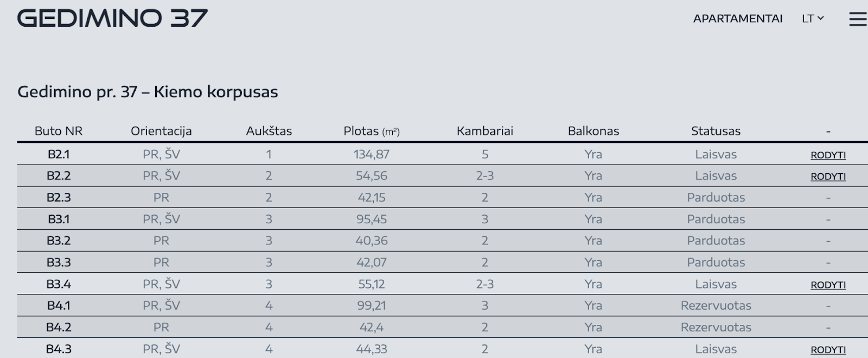
Task: Click RODYTI for apartment B3.4
Action: pos(828,285)
